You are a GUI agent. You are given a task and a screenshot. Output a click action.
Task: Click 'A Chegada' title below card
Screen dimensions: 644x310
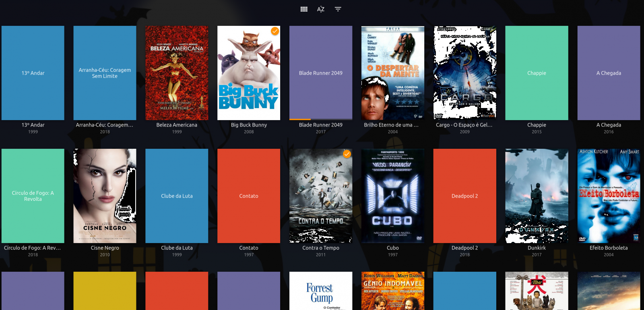[609, 125]
